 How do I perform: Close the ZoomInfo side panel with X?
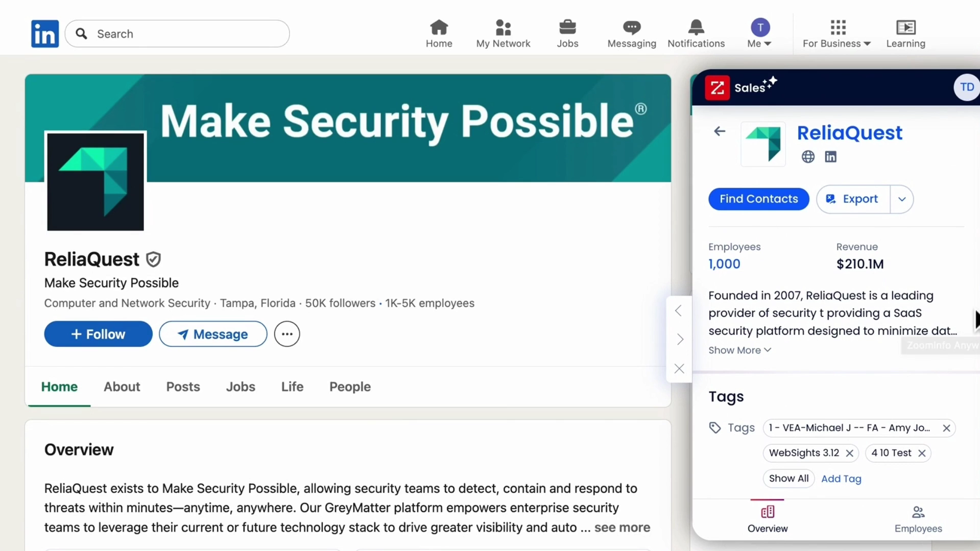pos(679,369)
